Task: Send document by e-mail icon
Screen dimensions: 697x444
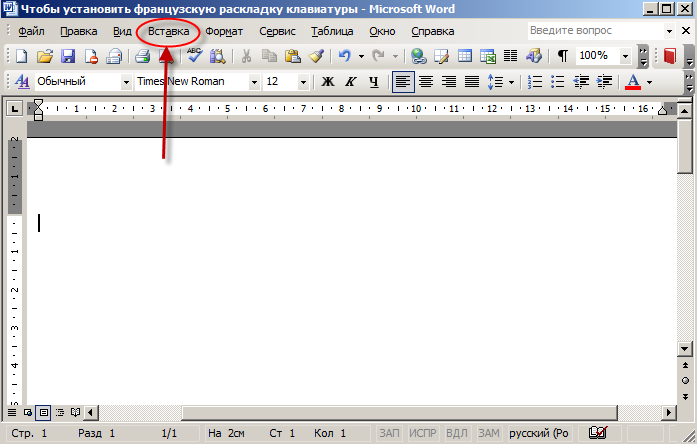Action: point(114,56)
